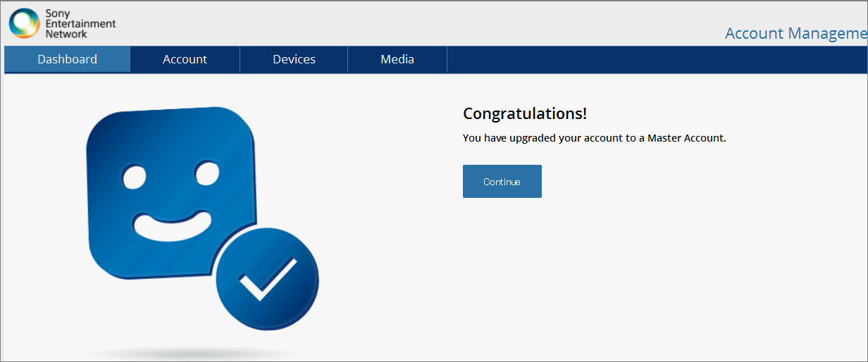Screen dimensions: 868x362
Task: Click the blank gray header area above the tabs
Action: click(423, 23)
